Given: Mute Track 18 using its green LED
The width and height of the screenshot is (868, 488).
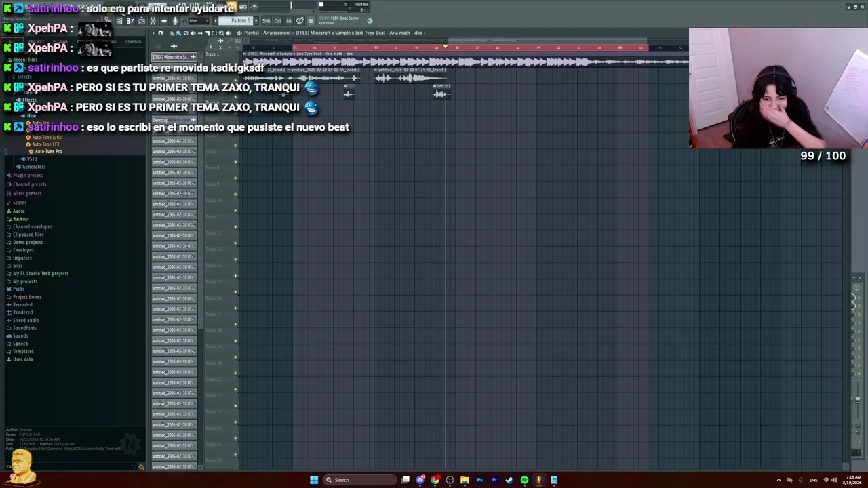Looking at the screenshot, I should 235,340.
